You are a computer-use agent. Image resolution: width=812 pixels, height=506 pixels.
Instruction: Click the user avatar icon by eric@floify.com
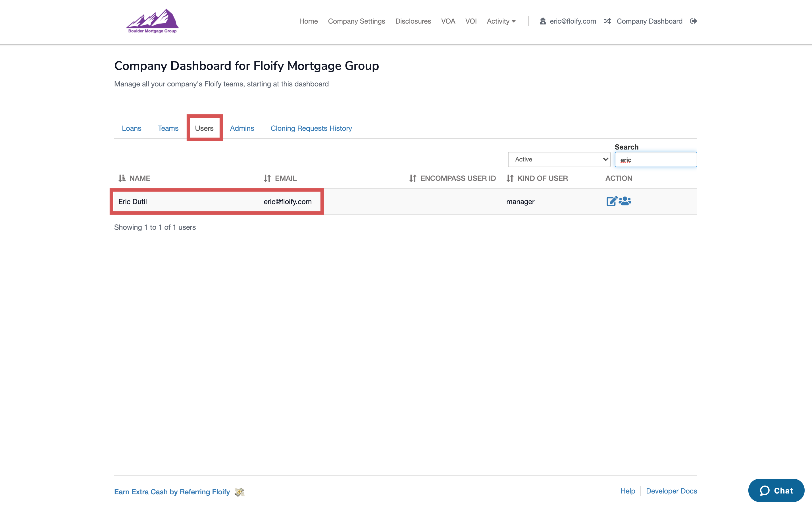tap(542, 21)
